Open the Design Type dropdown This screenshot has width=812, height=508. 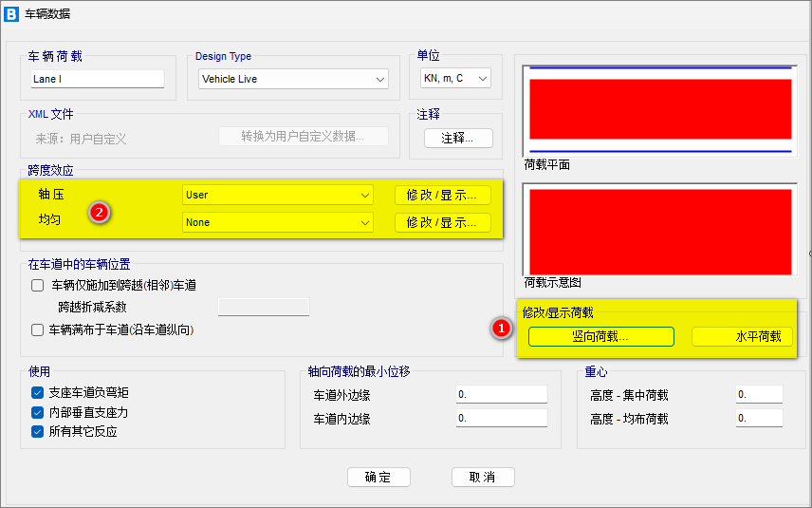click(x=293, y=79)
